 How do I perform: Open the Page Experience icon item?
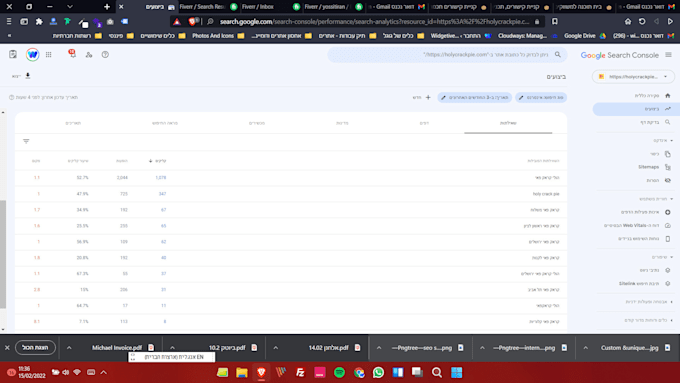coord(667,212)
